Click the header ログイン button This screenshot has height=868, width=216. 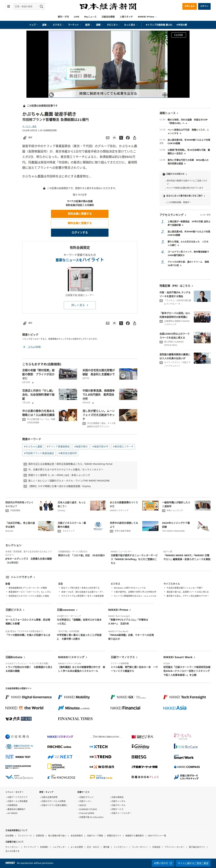point(204,6)
